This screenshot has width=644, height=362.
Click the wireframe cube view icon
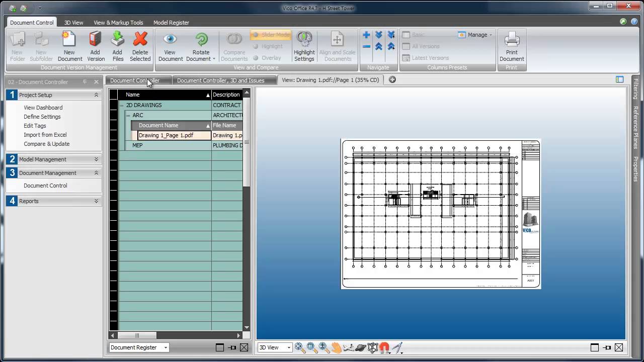pyautogui.click(x=373, y=347)
